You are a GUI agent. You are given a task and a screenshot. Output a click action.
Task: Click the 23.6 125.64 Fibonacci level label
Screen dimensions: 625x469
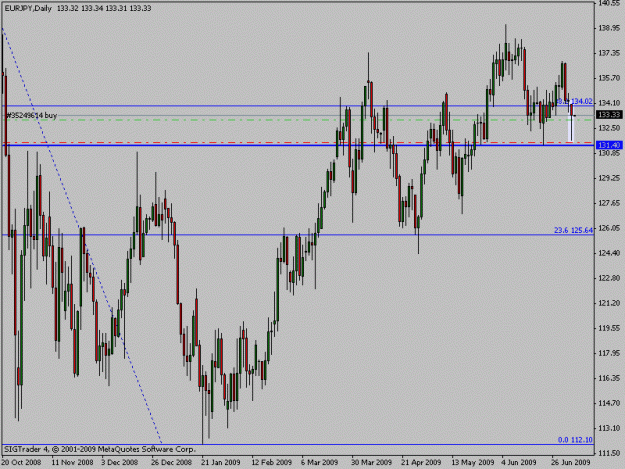tap(573, 230)
